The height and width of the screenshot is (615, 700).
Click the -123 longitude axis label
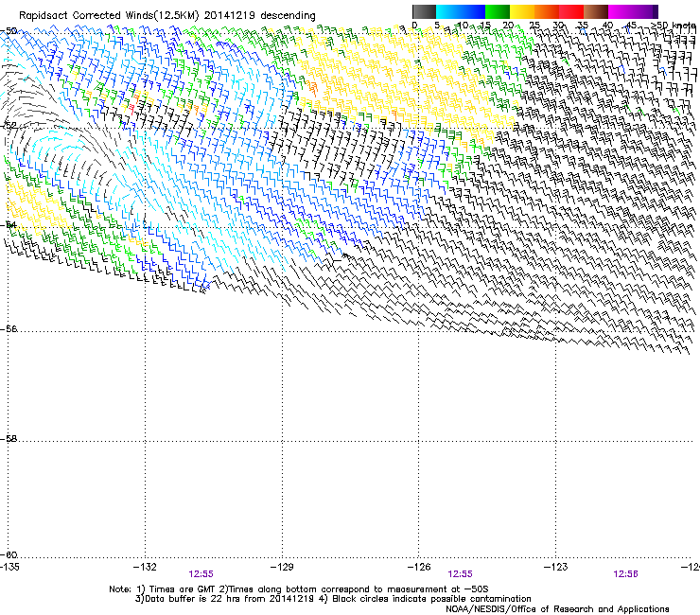coord(556,567)
